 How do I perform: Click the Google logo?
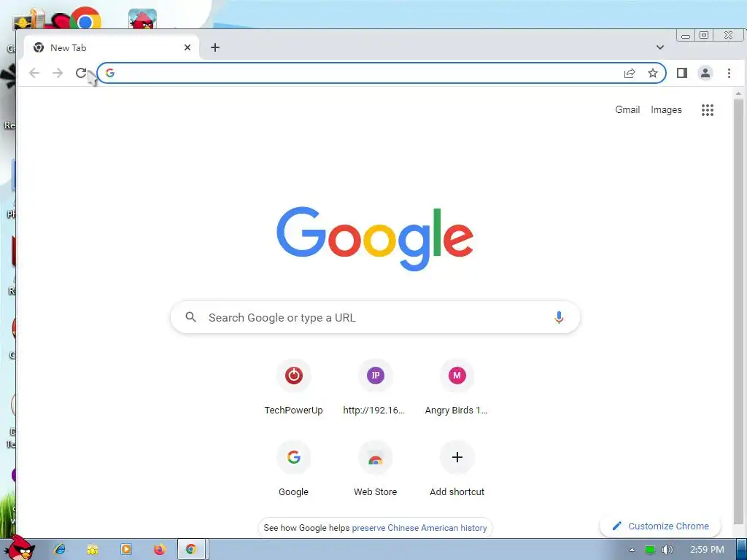click(x=375, y=238)
